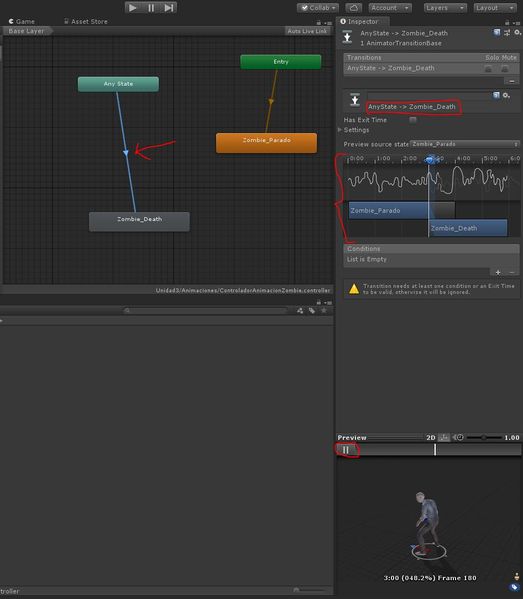523x599 pixels.
Task: Remove a condition with the minus button
Action: (512, 272)
